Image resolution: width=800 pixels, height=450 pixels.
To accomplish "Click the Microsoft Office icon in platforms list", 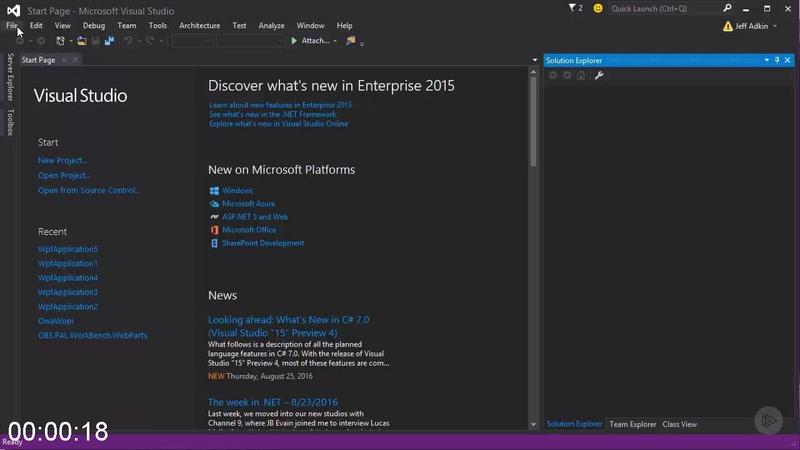I will (x=214, y=230).
